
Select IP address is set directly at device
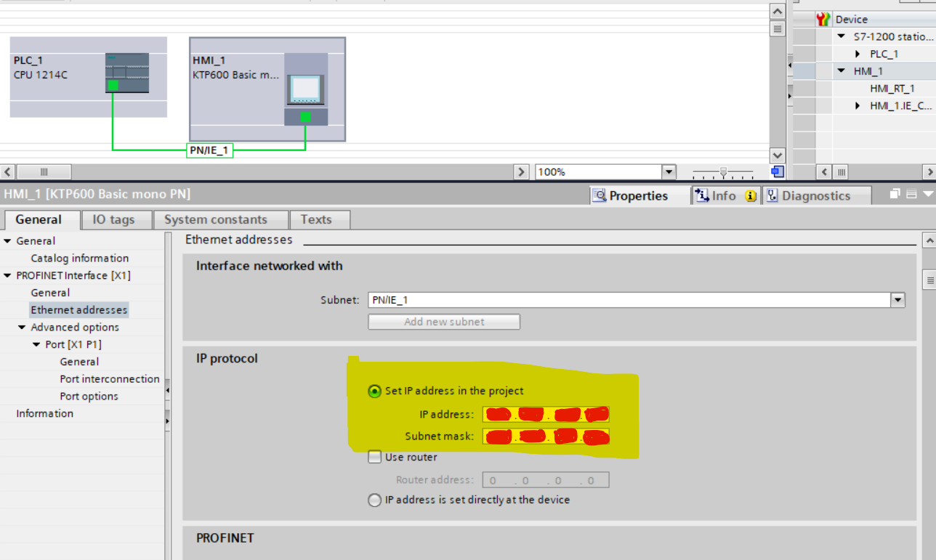tap(374, 500)
